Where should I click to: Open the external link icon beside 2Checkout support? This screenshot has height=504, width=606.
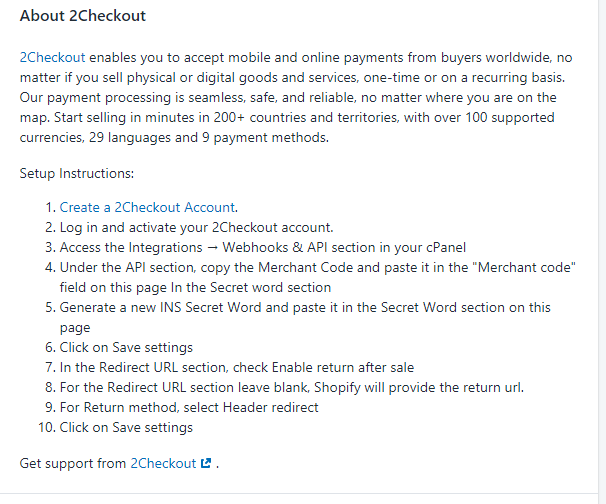point(206,463)
